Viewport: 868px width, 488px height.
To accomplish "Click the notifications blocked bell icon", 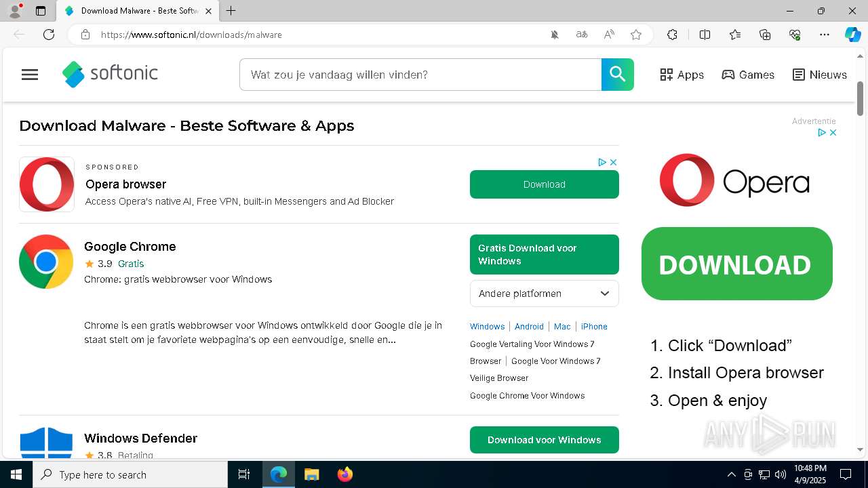I will pyautogui.click(x=555, y=35).
